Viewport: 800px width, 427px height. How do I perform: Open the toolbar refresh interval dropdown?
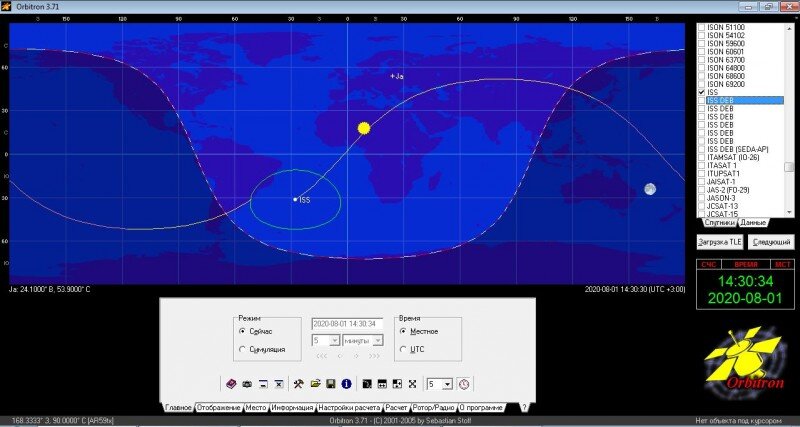pyautogui.click(x=447, y=384)
